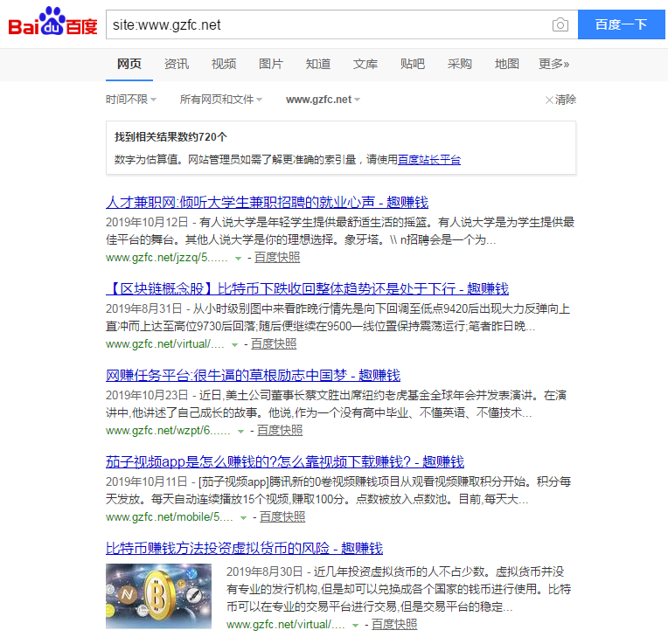Click the 百度一下 search button

[x=621, y=24]
